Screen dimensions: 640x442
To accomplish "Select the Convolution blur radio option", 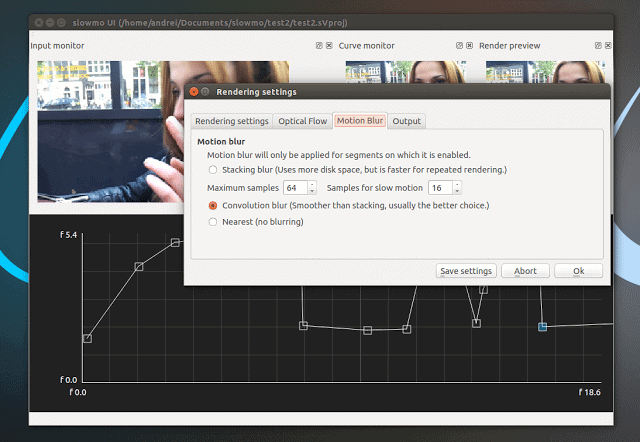I will (213, 205).
